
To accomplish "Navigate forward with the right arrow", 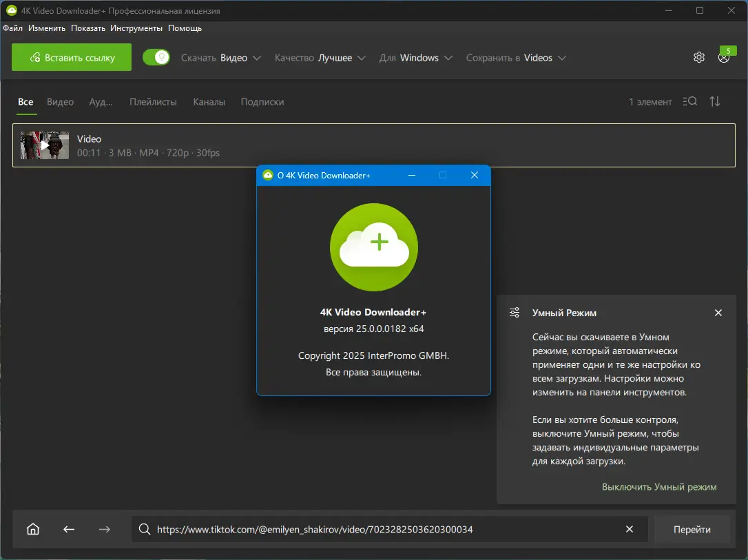I will click(105, 529).
